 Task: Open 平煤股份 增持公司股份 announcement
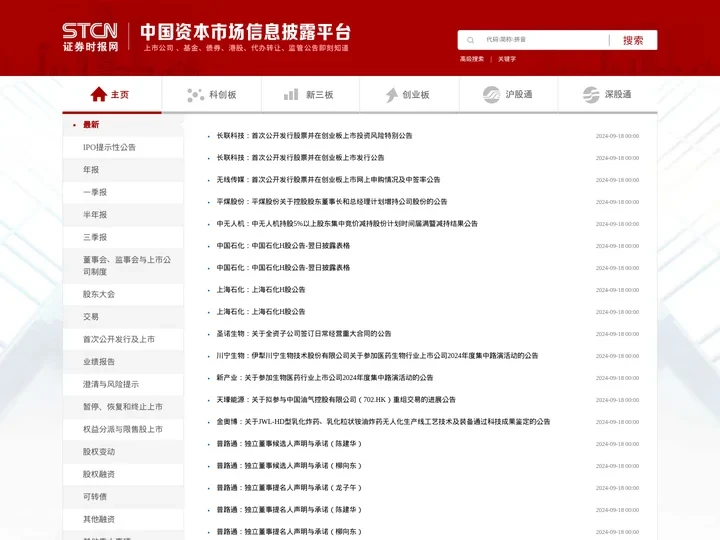pos(332,202)
